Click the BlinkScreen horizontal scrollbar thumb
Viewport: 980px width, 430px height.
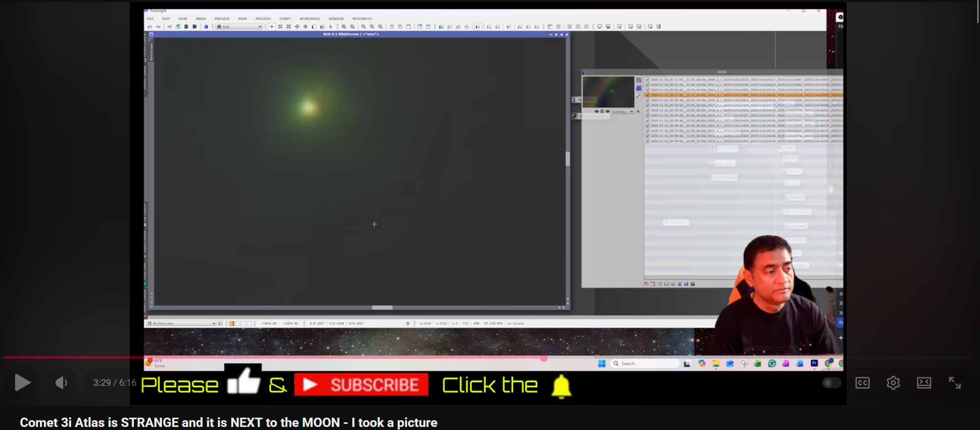coord(382,307)
